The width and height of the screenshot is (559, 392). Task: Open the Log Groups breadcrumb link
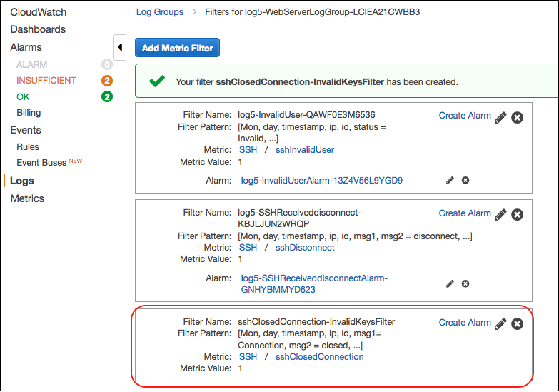[x=160, y=11]
